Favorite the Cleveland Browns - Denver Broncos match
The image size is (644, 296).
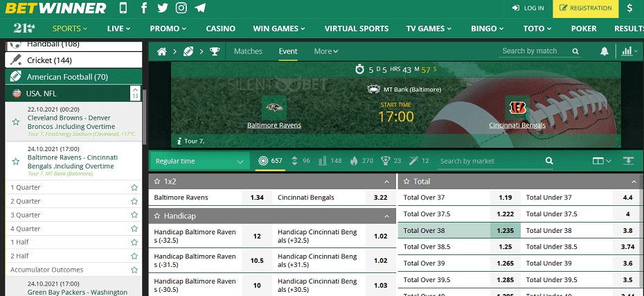16,122
